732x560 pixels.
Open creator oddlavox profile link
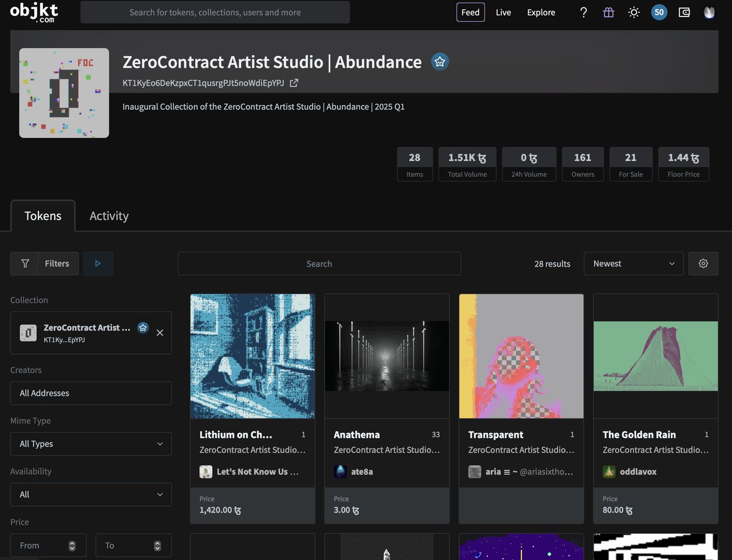tap(638, 472)
